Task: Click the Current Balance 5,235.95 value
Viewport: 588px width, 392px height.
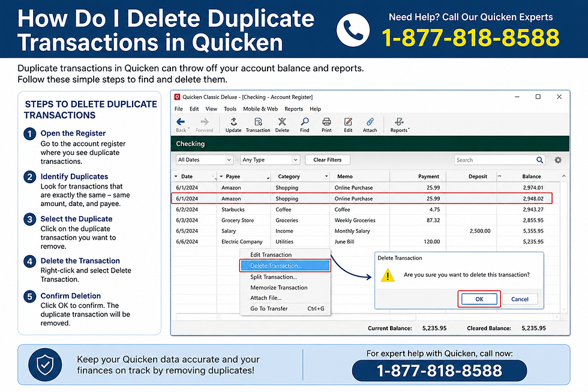Action: pyautogui.click(x=434, y=328)
